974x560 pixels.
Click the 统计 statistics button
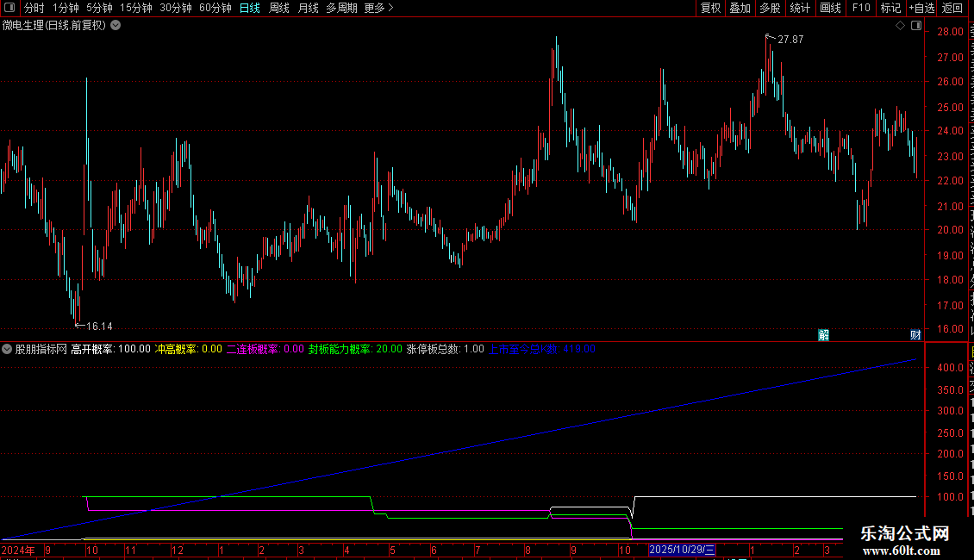click(x=800, y=8)
